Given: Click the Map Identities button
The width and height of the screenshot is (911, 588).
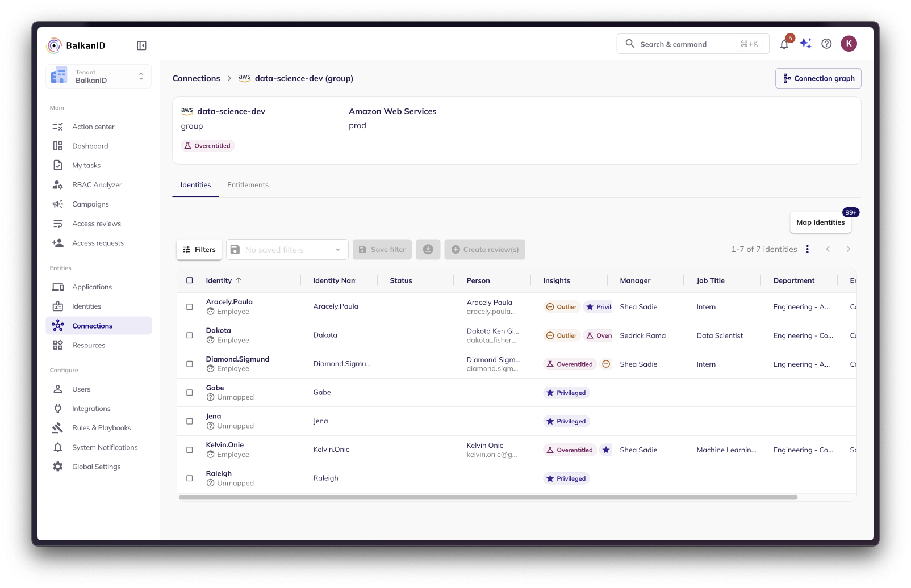Looking at the screenshot, I should [x=820, y=222].
